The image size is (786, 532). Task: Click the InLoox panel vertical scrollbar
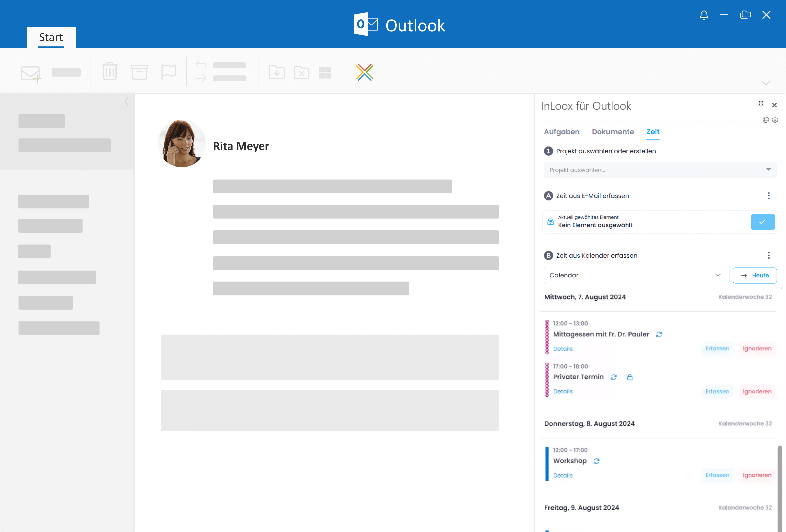click(x=780, y=488)
